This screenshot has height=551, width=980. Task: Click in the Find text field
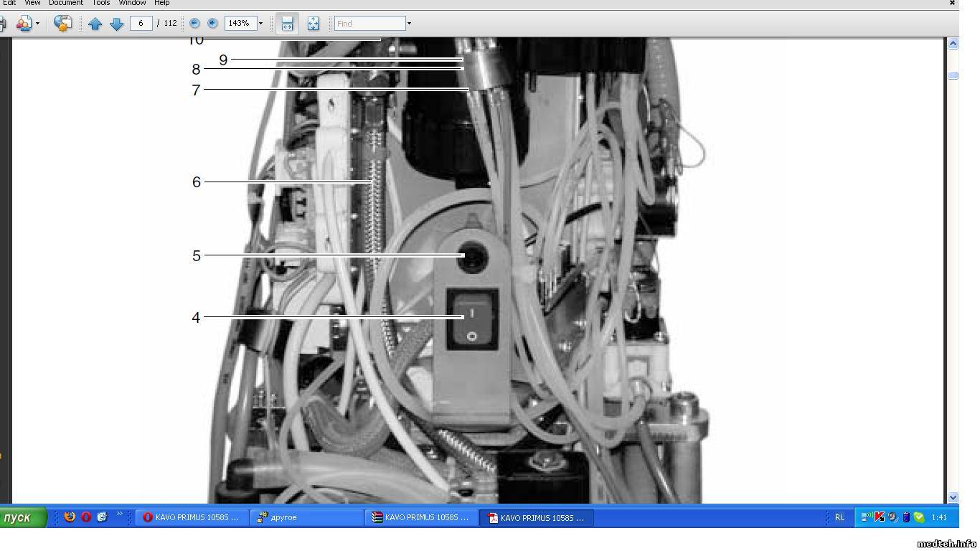[x=369, y=24]
